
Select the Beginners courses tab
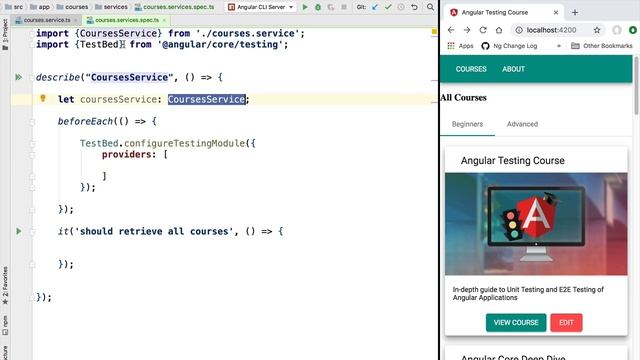coord(467,124)
